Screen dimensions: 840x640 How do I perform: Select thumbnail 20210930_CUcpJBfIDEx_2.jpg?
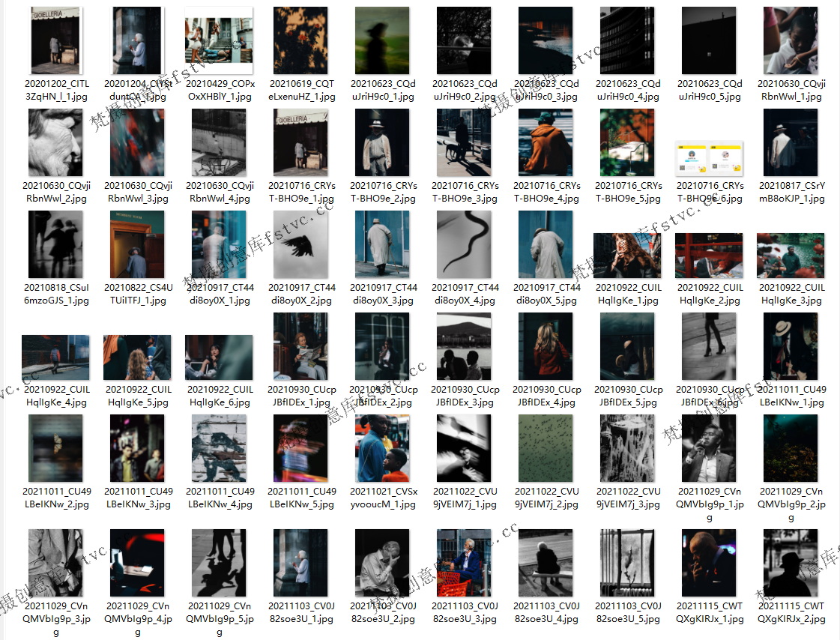(382, 346)
